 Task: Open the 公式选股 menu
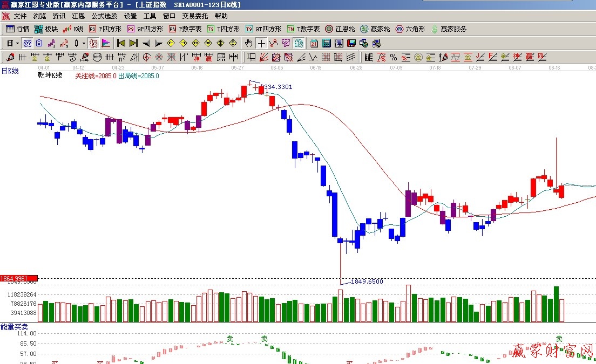click(104, 16)
